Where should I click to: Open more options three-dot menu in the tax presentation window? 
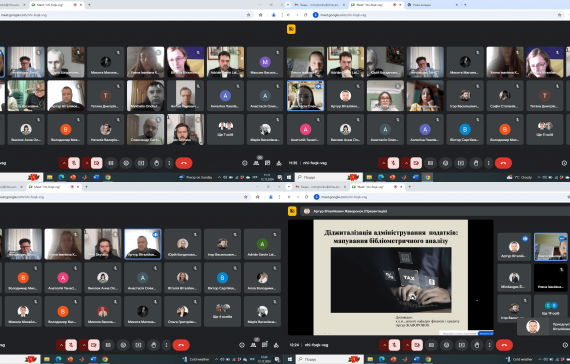point(489,345)
